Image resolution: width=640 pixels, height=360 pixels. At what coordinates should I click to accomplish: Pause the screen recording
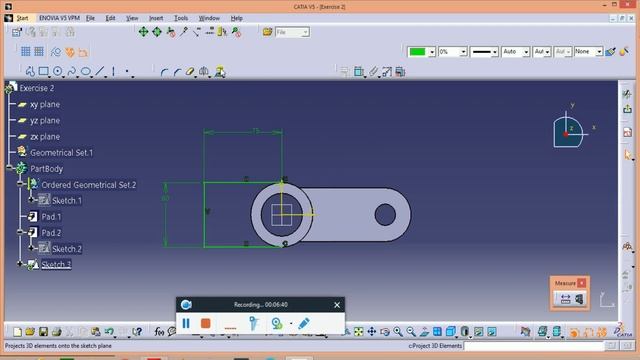click(186, 323)
